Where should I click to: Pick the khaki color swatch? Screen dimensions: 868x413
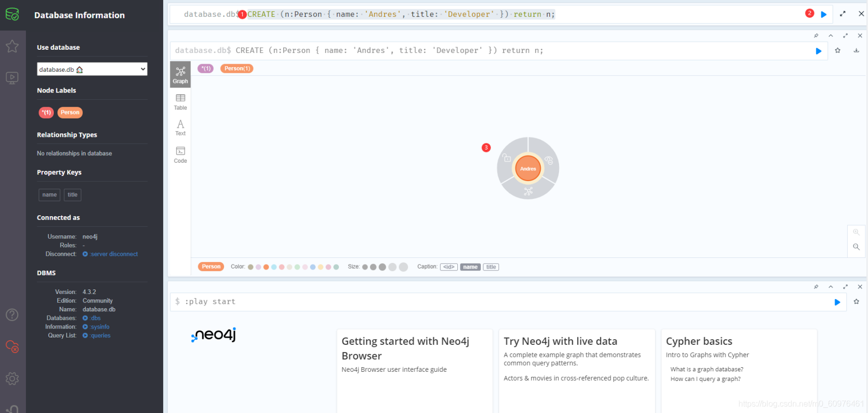pos(251,267)
